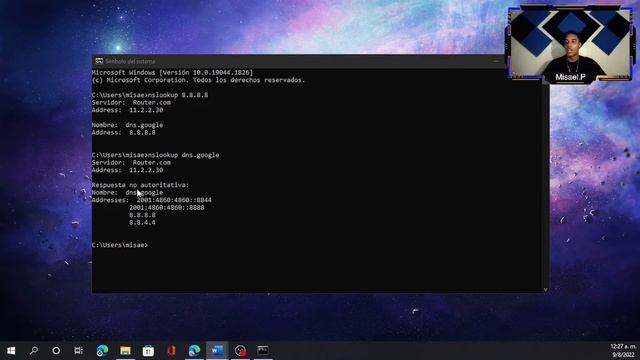
Task: Click the 'nslookup dns.google' command line
Action: (x=156, y=155)
